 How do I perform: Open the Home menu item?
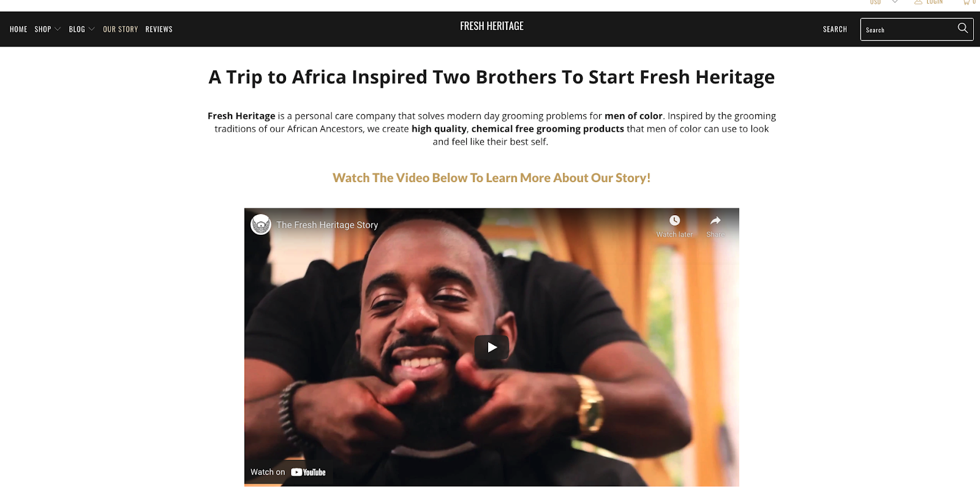click(18, 29)
